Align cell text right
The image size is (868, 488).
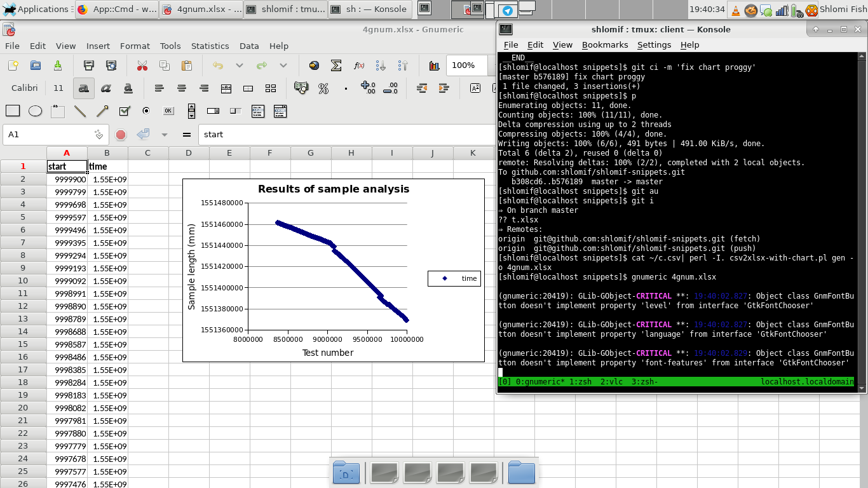point(204,88)
